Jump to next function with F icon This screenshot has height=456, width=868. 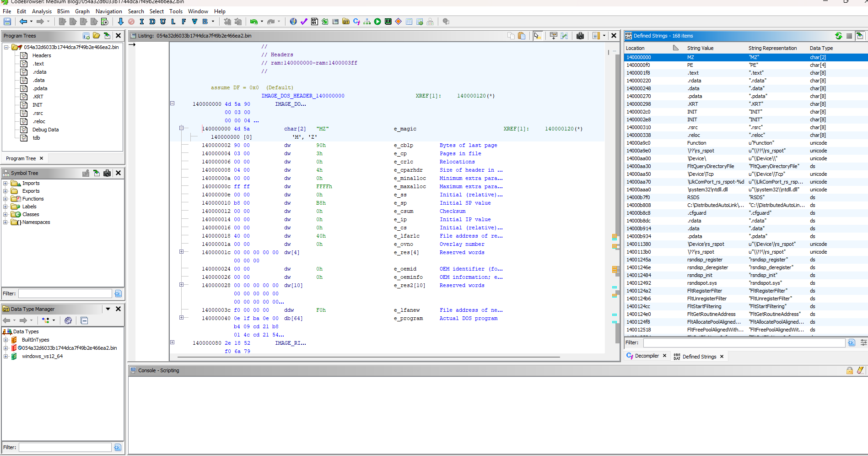pyautogui.click(x=184, y=22)
